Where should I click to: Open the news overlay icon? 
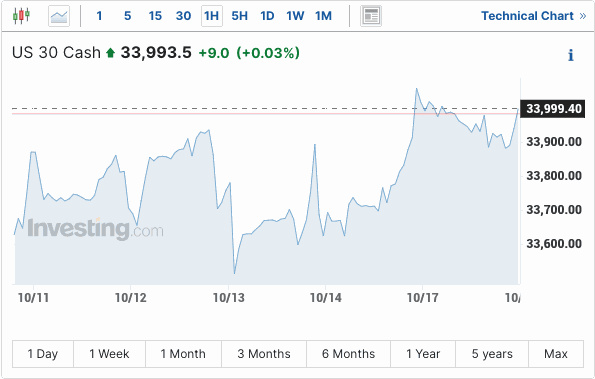371,16
